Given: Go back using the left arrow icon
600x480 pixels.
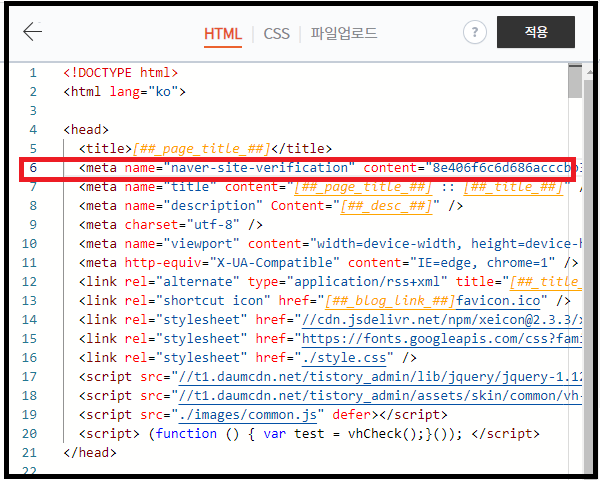Looking at the screenshot, I should click(x=33, y=31).
